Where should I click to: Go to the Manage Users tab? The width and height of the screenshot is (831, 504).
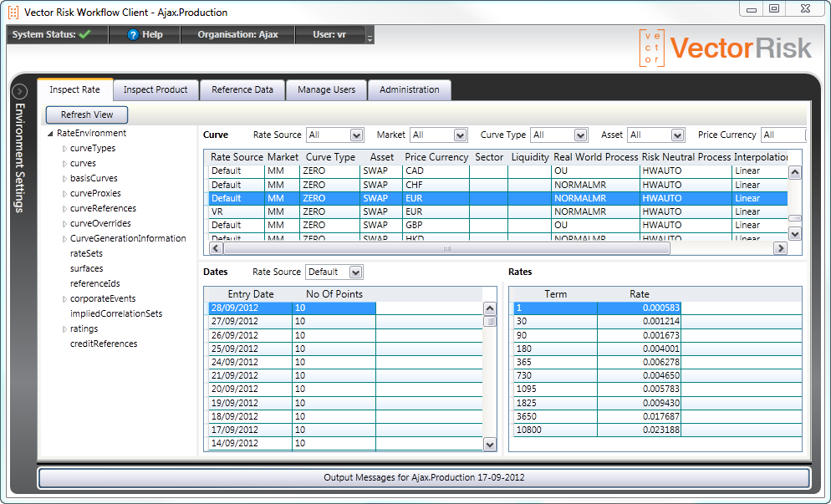tap(326, 89)
